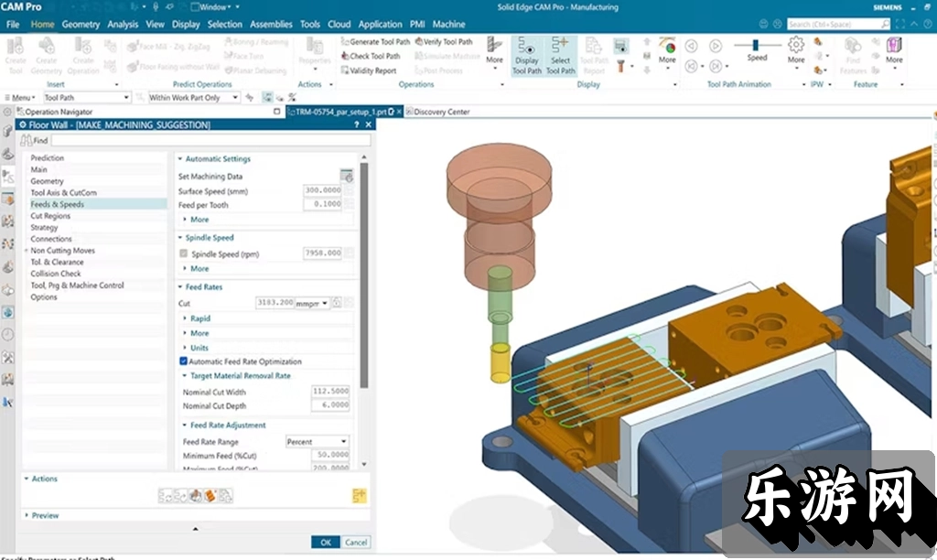Switch to the Discovery Center tab
The image size is (937, 560).
click(438, 111)
